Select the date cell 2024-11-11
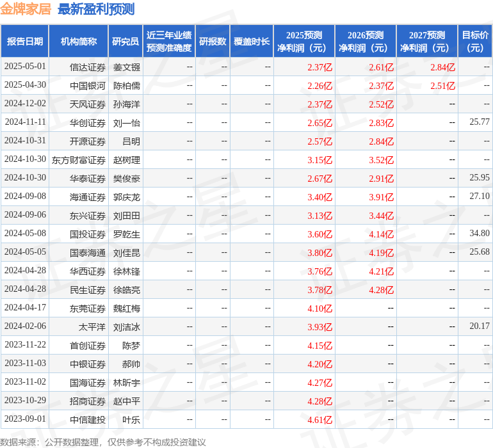493x448 pixels. point(25,122)
